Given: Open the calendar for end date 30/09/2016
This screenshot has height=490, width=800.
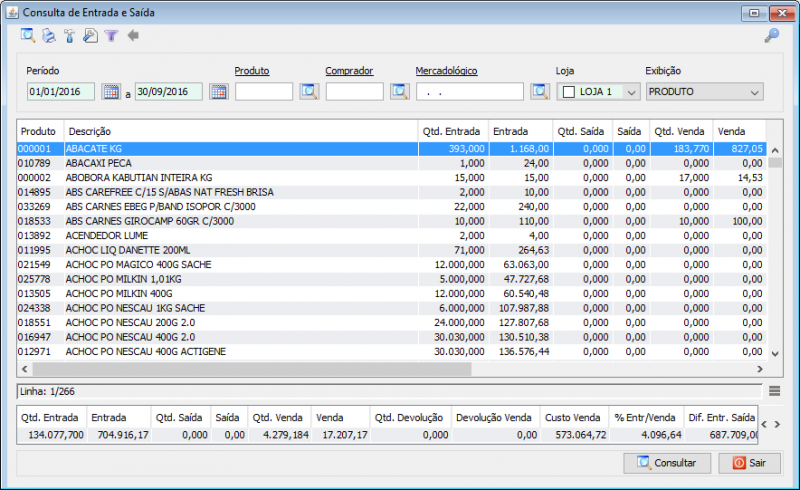Looking at the screenshot, I should point(219,92).
